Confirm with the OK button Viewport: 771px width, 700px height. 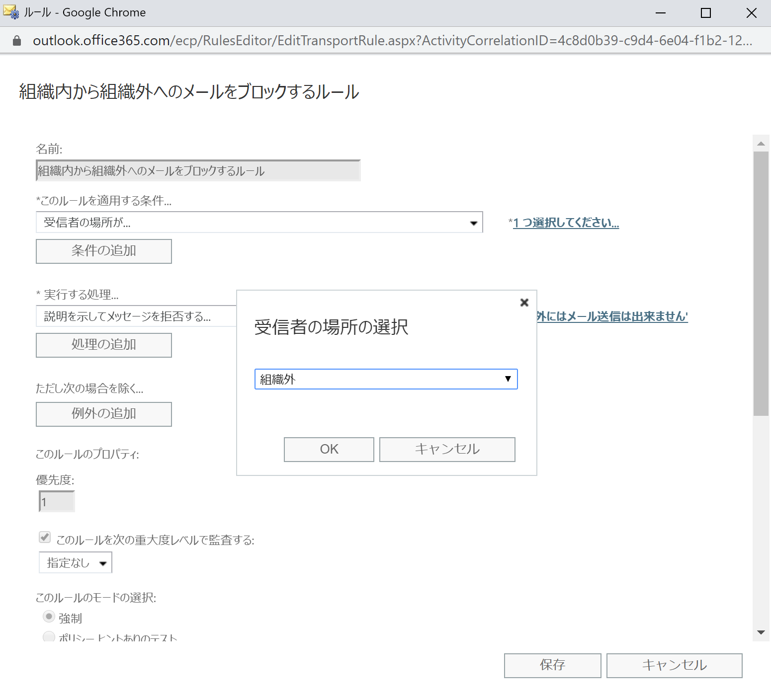(329, 449)
